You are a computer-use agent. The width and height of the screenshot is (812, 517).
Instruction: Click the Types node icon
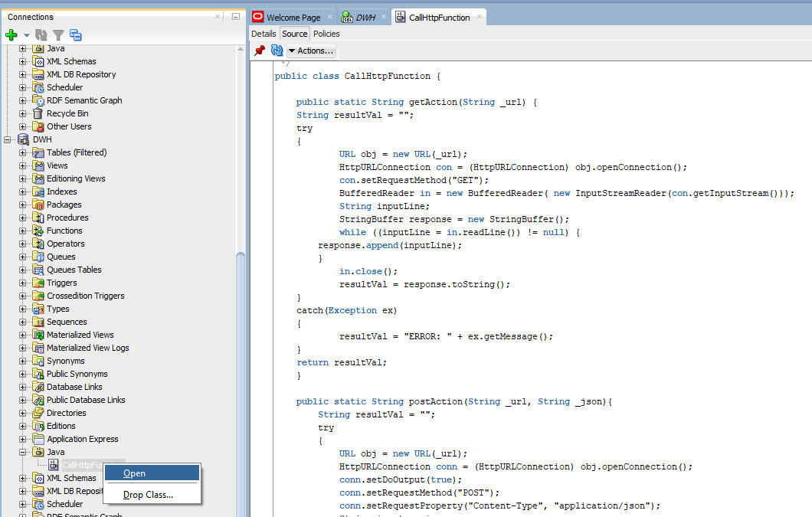pyautogui.click(x=38, y=309)
